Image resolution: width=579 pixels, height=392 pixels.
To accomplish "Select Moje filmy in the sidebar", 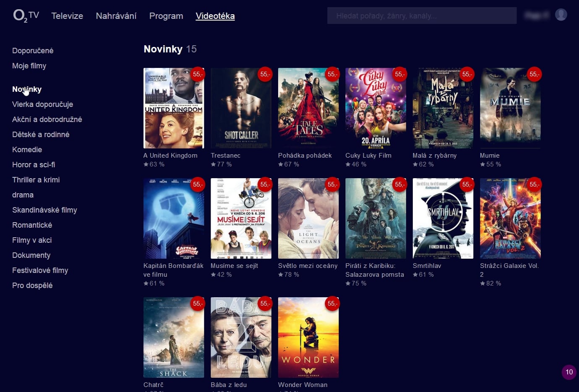I will 29,66.
